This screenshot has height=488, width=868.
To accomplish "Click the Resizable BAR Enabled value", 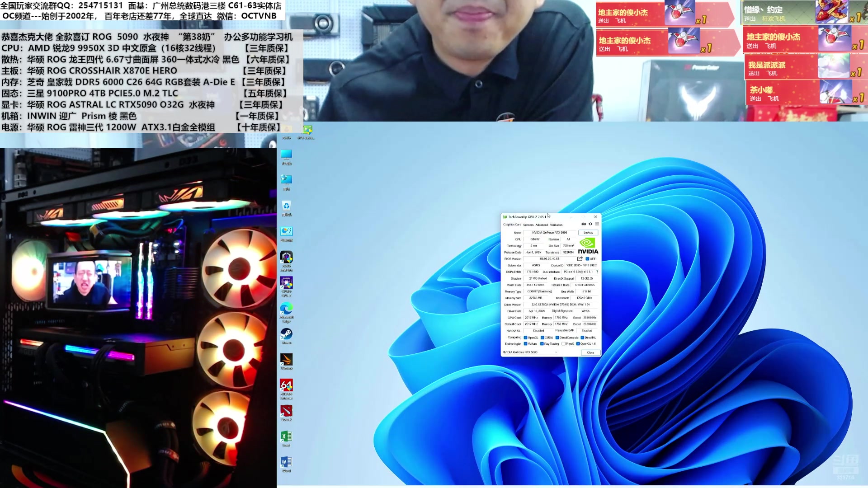I will [587, 331].
